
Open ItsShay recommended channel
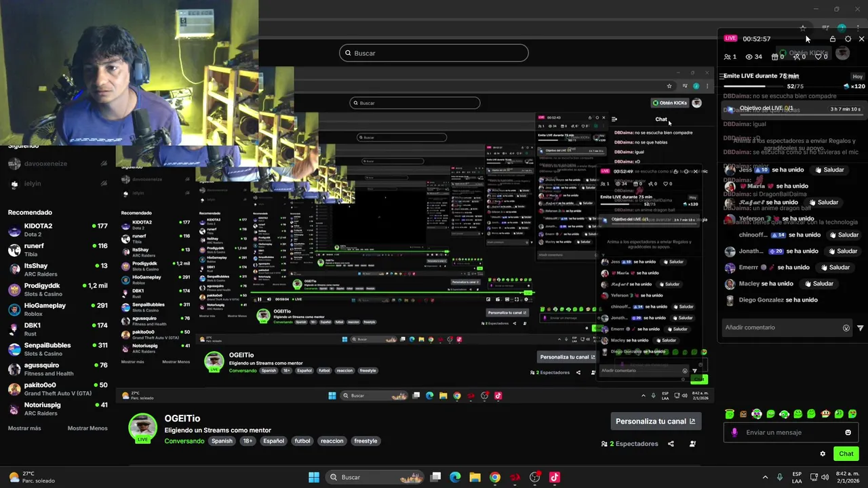tap(58, 269)
